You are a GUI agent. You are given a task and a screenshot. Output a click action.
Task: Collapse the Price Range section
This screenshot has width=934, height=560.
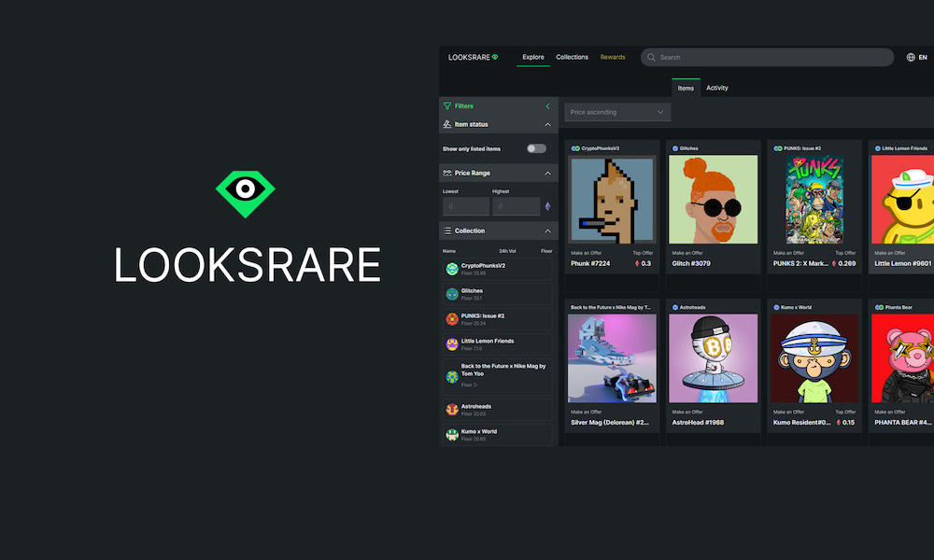[548, 173]
